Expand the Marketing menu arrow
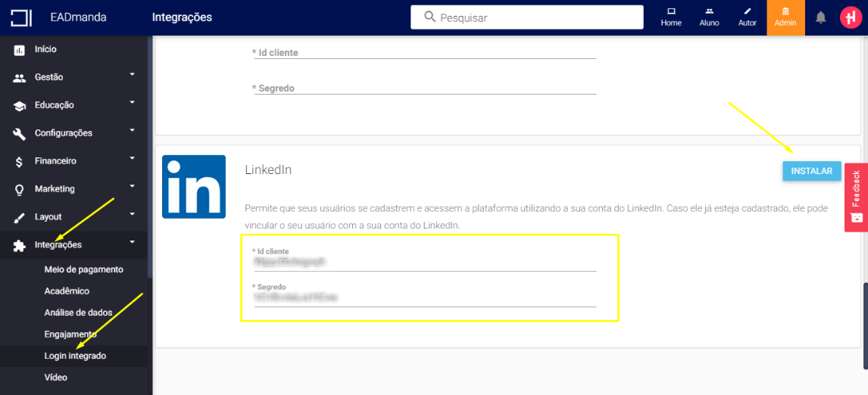 (x=133, y=185)
